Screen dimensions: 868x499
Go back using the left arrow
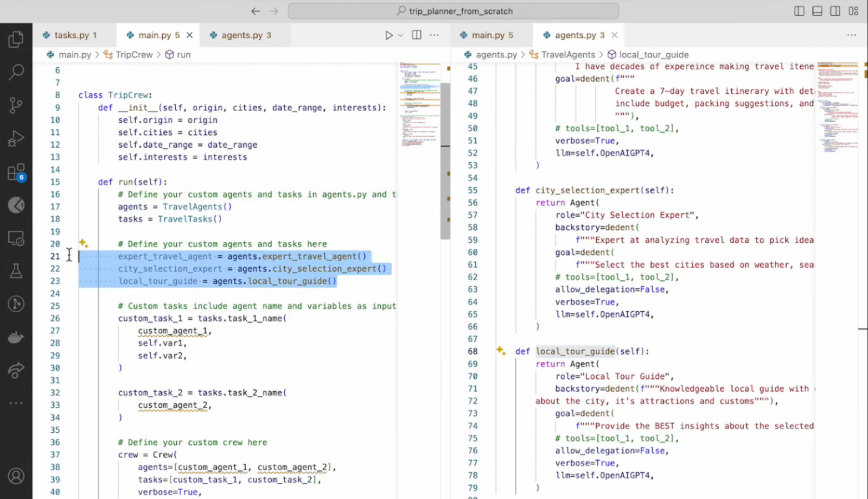click(256, 11)
